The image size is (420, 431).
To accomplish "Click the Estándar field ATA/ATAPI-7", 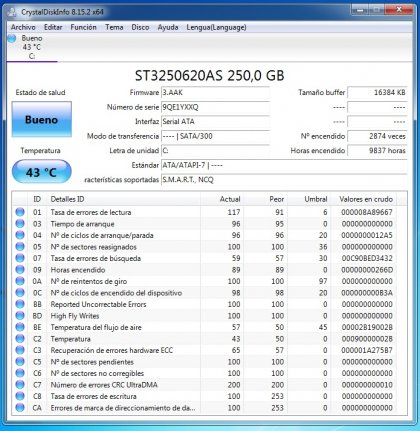I will [x=284, y=165].
